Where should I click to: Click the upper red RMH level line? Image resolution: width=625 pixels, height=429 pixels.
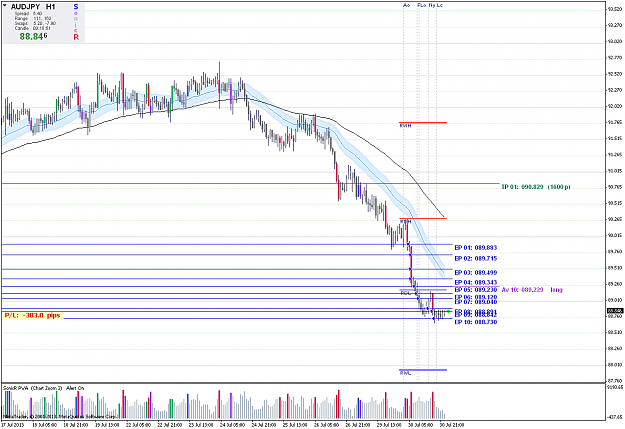(423, 122)
